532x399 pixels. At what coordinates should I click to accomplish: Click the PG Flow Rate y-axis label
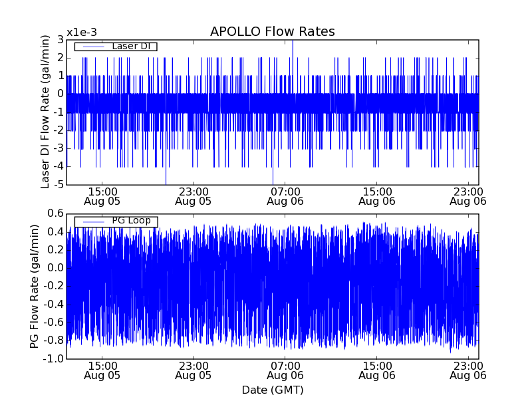35,287
